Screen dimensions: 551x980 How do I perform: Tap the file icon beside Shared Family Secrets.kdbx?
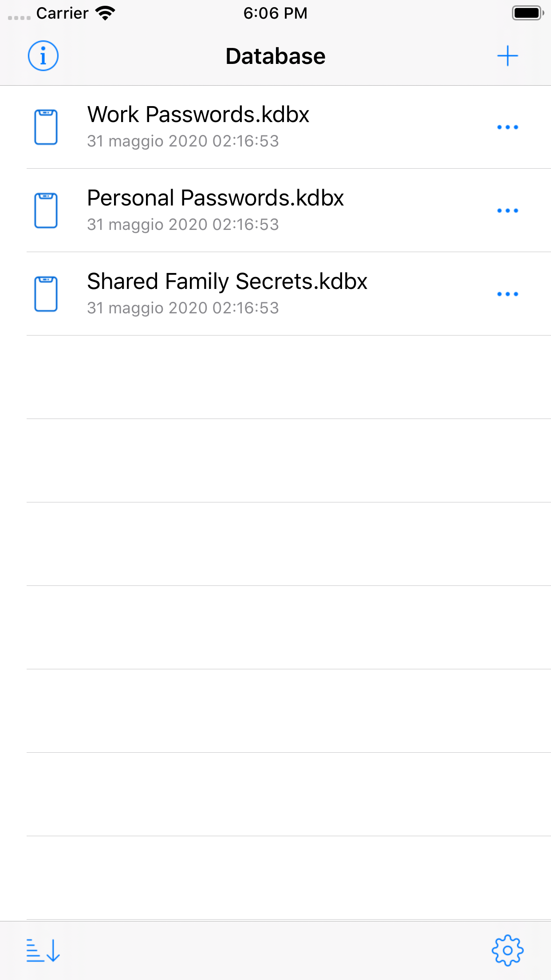(x=46, y=293)
